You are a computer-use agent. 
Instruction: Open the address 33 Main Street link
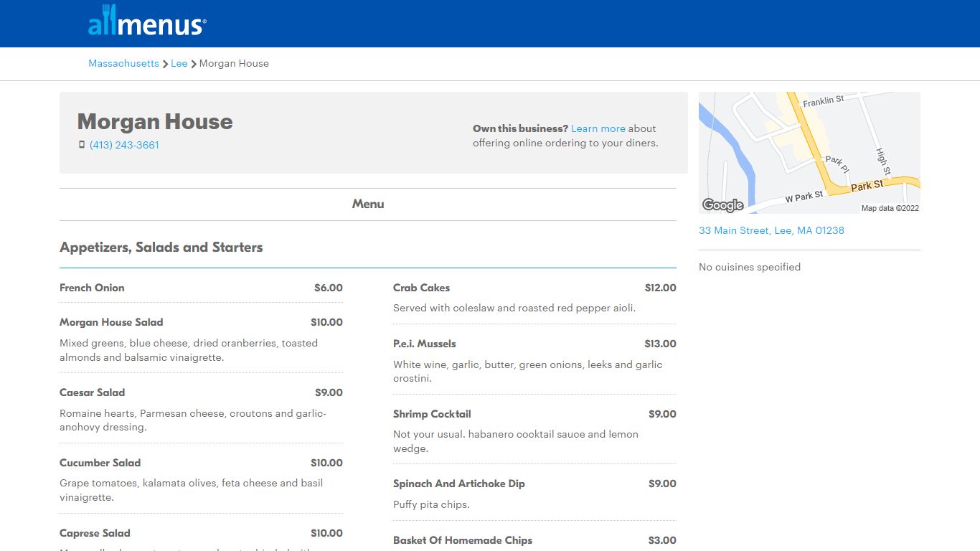(x=771, y=230)
